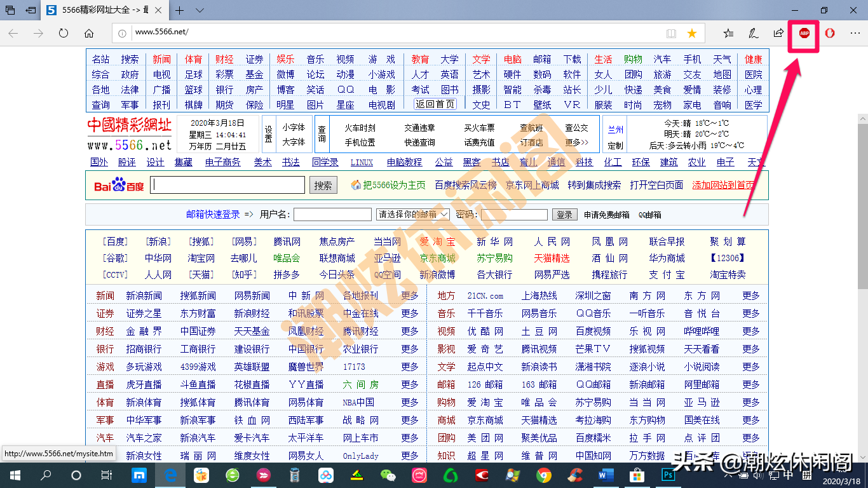Launch WeChat from the taskbar
Viewport: 868px width, 488px height.
point(388,475)
